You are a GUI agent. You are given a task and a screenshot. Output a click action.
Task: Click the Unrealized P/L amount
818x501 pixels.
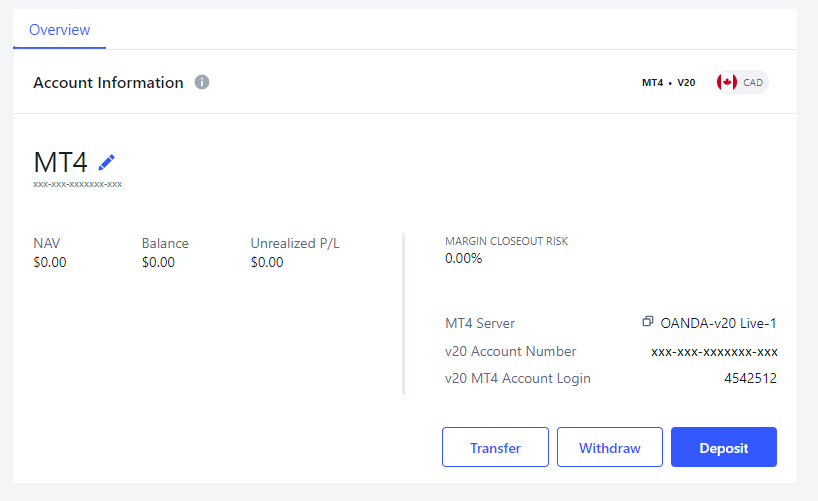pos(267,262)
